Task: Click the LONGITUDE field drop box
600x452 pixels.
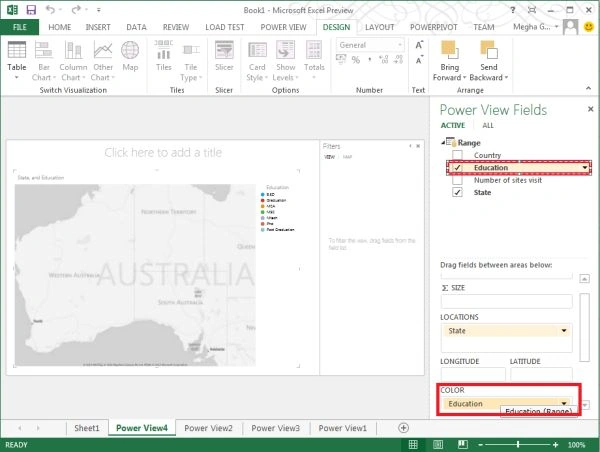Action: 473,374
